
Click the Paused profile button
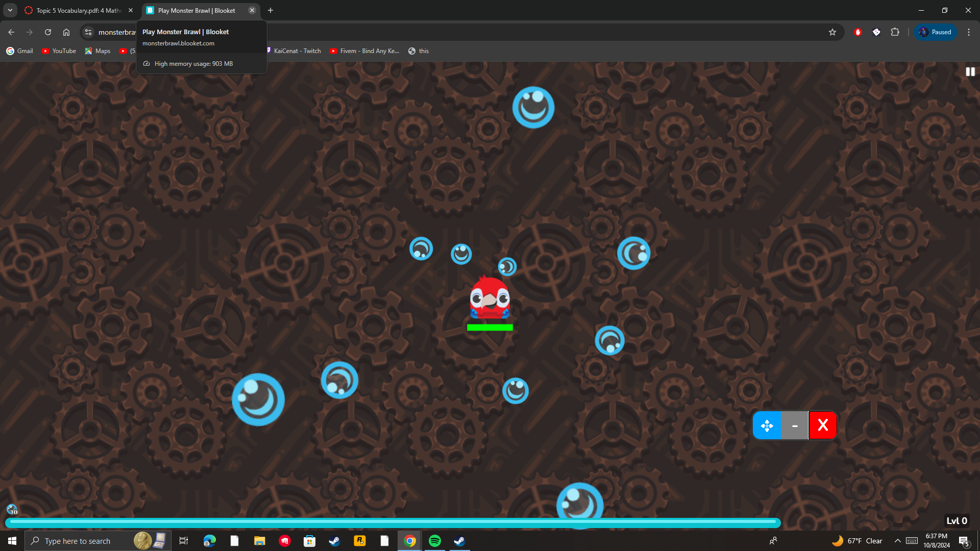click(935, 32)
